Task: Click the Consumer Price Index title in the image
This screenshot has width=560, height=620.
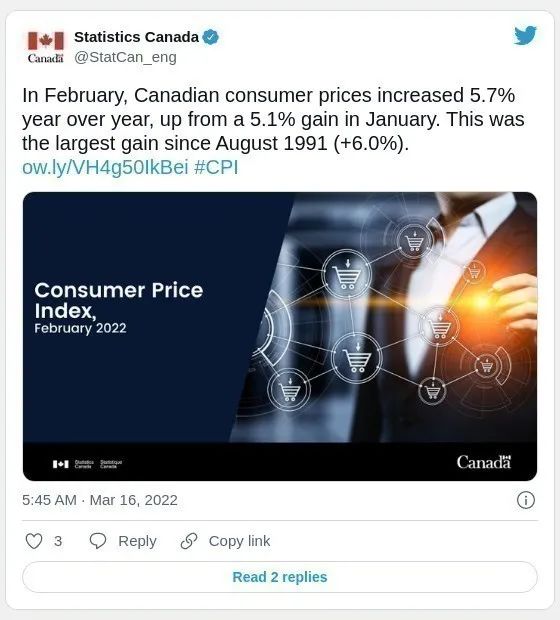Action: (119, 301)
